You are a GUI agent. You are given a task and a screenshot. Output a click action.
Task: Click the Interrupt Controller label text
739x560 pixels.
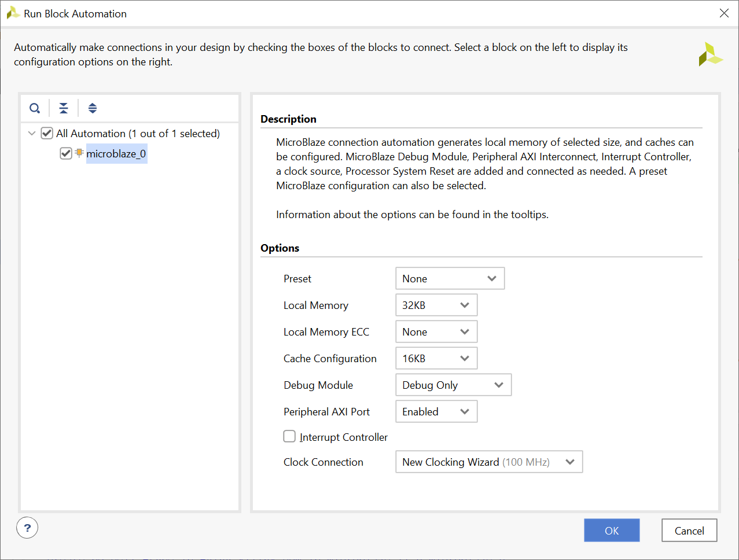(344, 437)
